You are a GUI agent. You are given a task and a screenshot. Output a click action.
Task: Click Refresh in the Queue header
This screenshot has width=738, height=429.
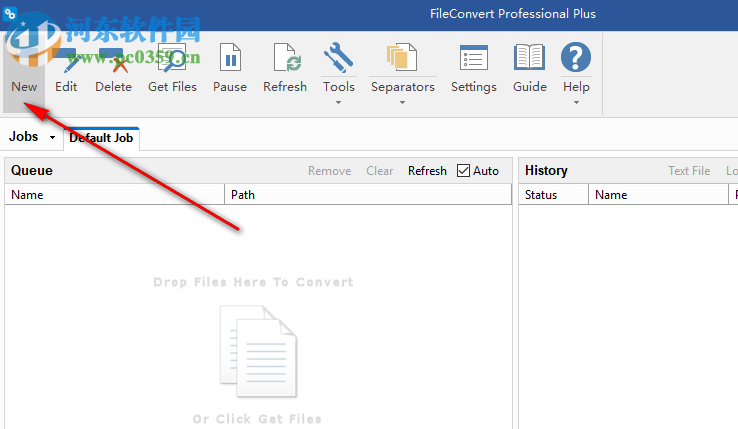(x=427, y=171)
